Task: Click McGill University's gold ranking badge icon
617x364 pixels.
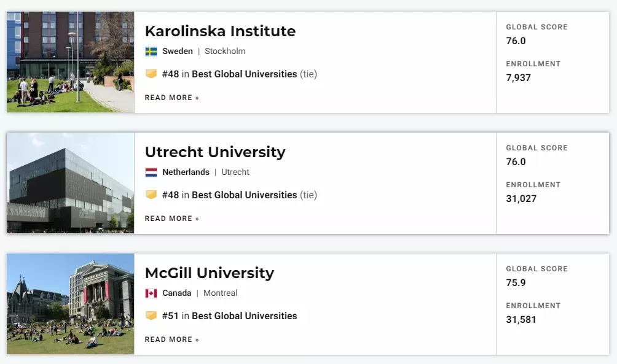Action: click(x=151, y=316)
